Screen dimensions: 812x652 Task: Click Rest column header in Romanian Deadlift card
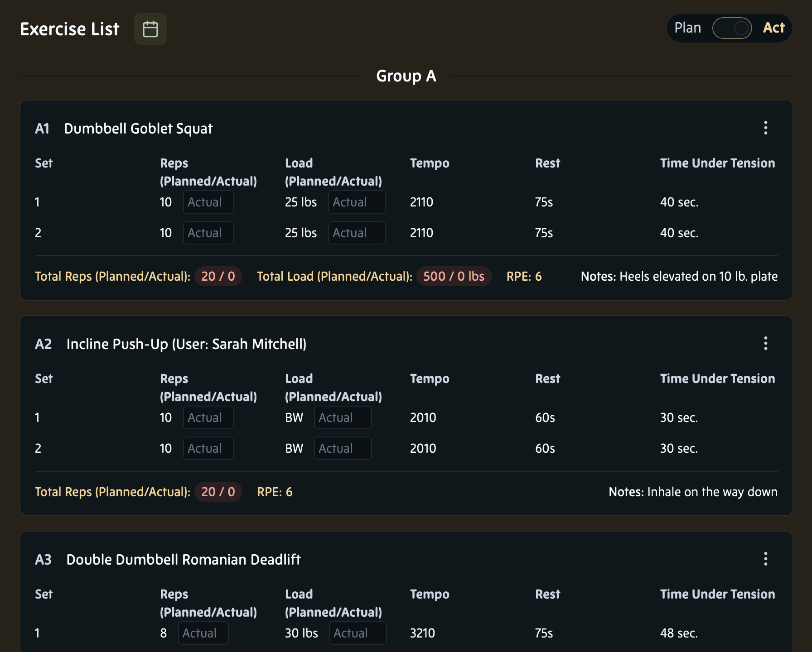coord(547,594)
